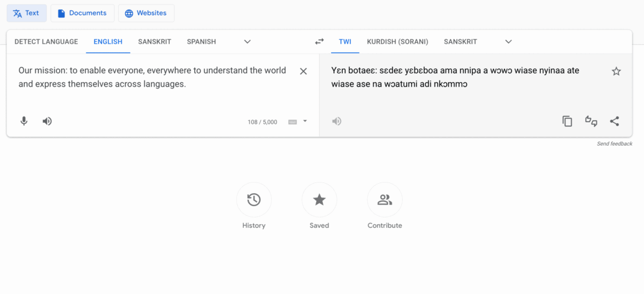Listen to the Twi translation audio

click(x=337, y=121)
